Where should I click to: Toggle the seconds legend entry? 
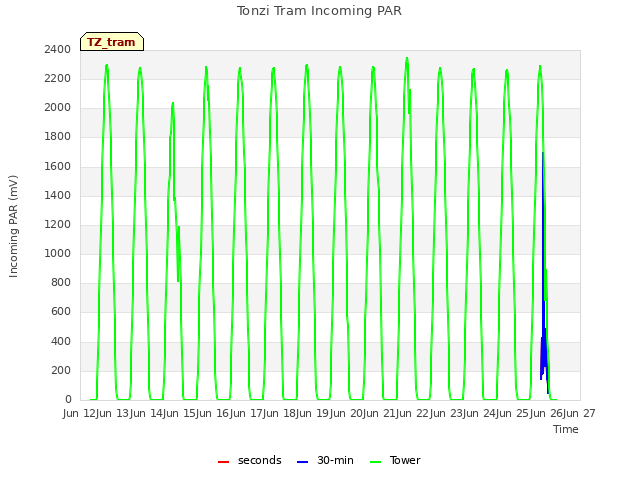tap(250, 460)
